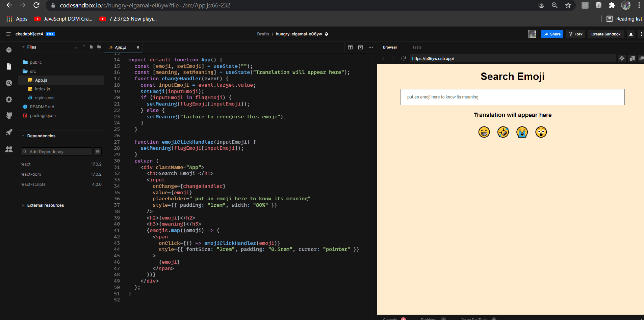Open the Live collaboration panel
This screenshot has height=320, width=644.
coord(9,149)
